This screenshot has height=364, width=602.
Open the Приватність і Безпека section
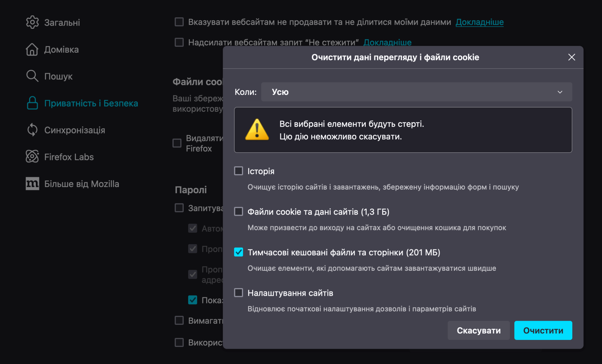tap(91, 103)
